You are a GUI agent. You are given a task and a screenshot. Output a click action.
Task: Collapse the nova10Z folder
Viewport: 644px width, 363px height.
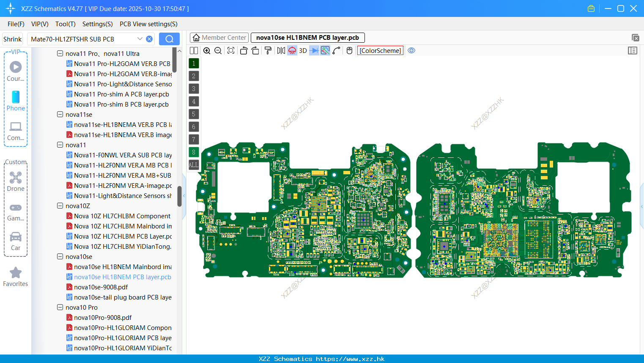[x=60, y=206]
